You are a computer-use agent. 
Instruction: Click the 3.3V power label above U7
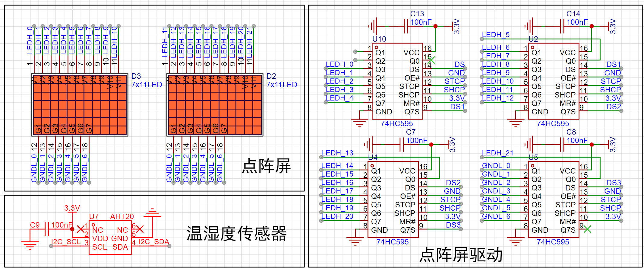coord(72,208)
